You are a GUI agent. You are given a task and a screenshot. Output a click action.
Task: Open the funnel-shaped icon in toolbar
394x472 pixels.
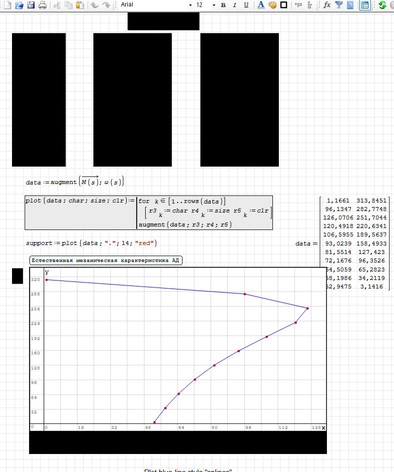click(x=339, y=5)
